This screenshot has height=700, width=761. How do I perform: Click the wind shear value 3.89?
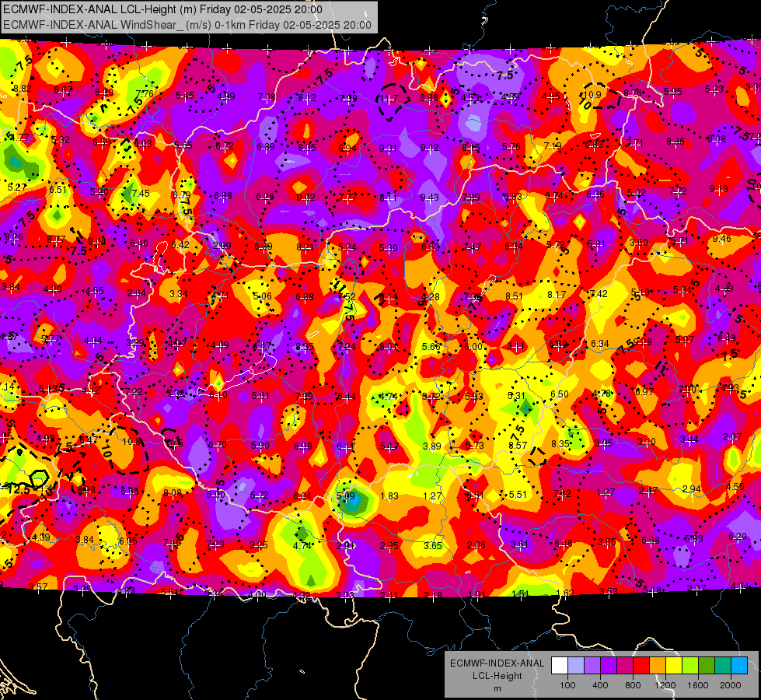(x=432, y=446)
